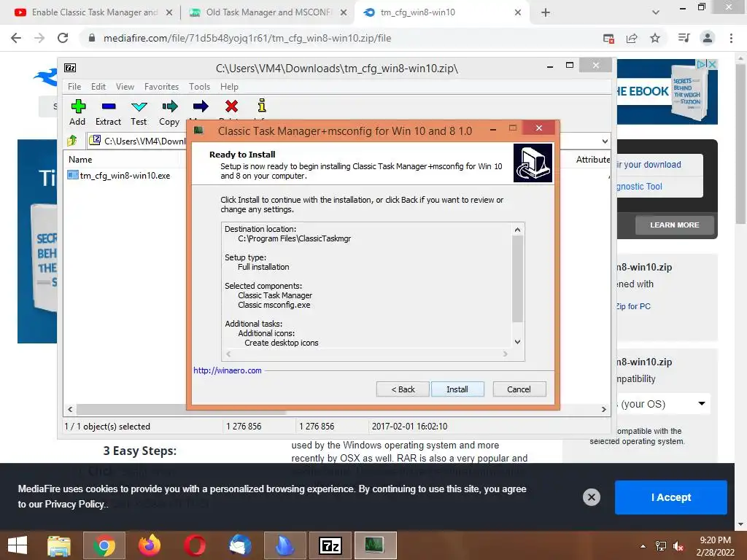Open the 7-Zip File menu
The image size is (747, 560).
[74, 87]
